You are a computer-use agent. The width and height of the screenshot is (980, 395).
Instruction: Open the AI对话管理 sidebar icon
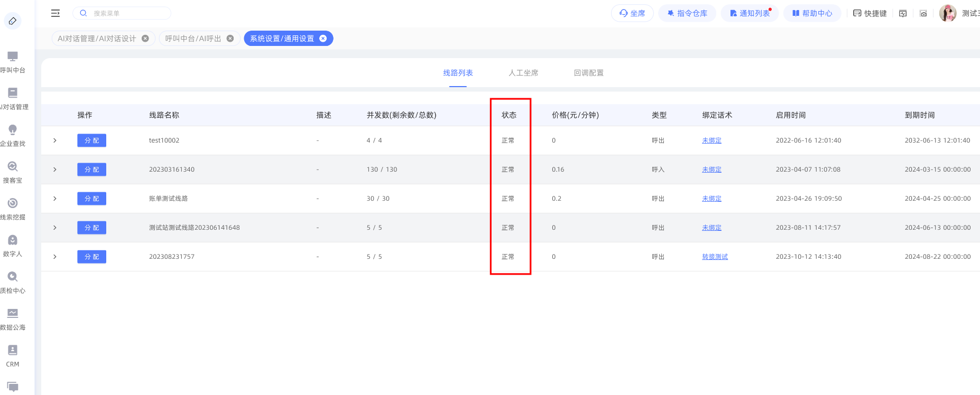(x=13, y=93)
